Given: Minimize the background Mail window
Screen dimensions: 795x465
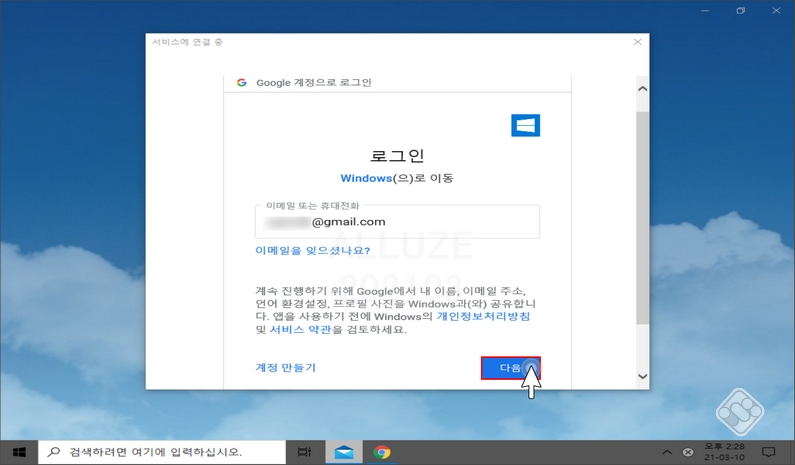Looking at the screenshot, I should coord(705,11).
